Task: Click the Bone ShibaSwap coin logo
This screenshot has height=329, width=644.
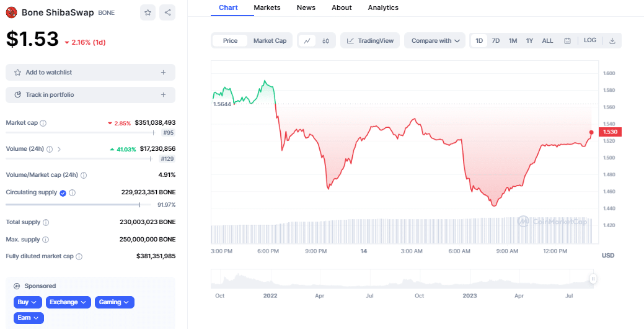Action: [x=12, y=12]
